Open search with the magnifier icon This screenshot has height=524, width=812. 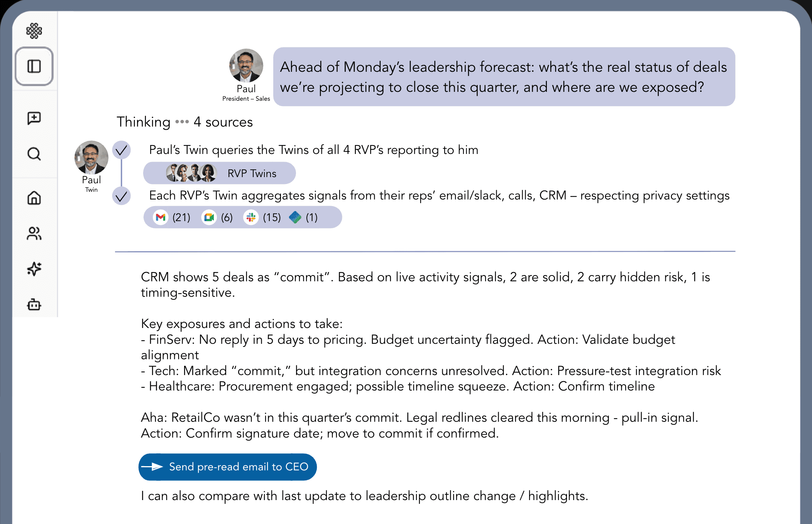click(34, 154)
